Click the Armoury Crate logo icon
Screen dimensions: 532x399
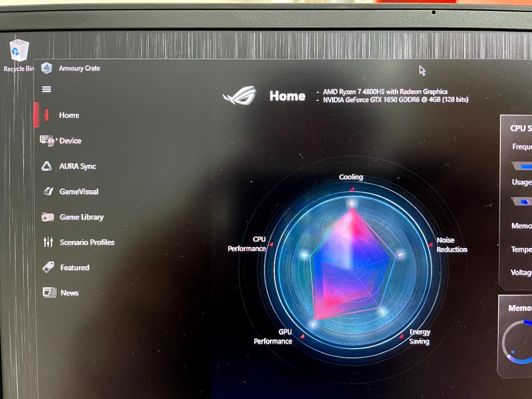pyautogui.click(x=47, y=68)
